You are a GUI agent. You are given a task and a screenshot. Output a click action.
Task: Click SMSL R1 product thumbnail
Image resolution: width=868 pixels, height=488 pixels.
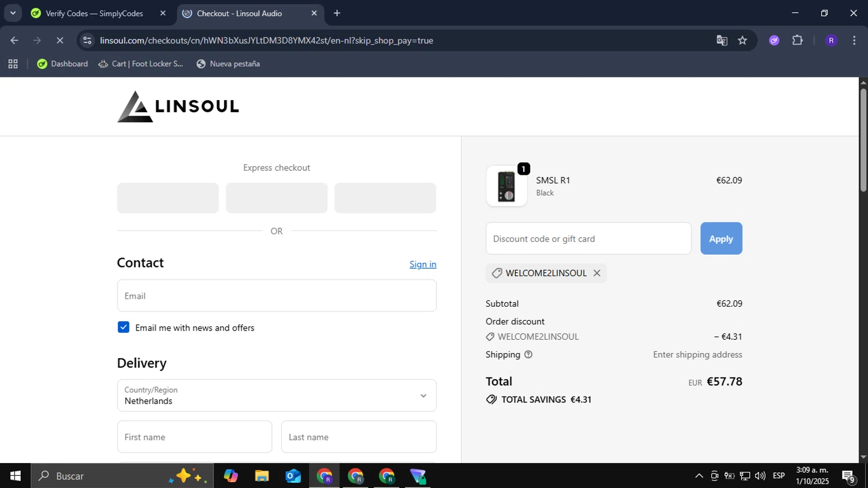tap(506, 186)
